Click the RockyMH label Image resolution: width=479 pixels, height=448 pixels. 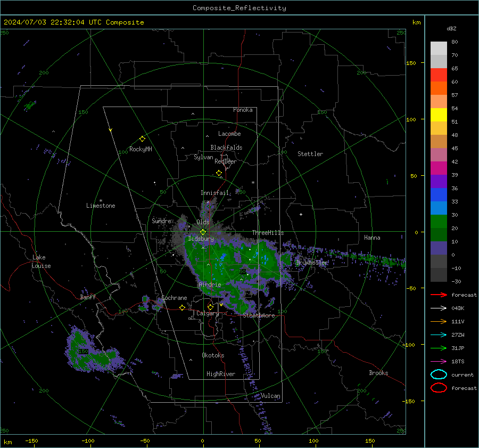click(x=141, y=149)
